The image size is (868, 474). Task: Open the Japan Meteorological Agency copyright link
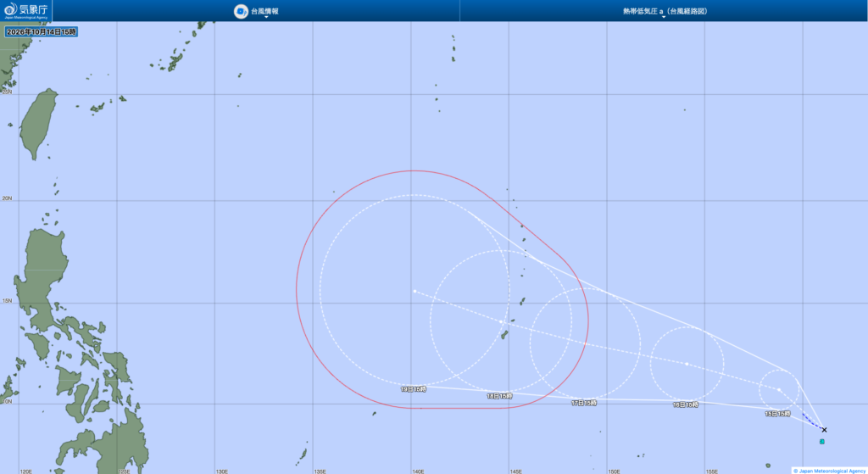(829, 471)
